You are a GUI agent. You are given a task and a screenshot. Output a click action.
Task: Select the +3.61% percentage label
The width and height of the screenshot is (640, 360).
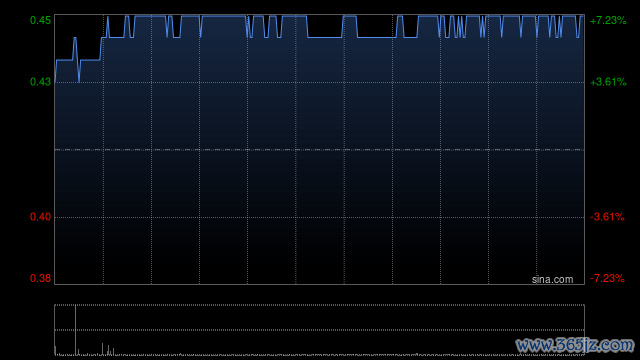pyautogui.click(x=608, y=82)
